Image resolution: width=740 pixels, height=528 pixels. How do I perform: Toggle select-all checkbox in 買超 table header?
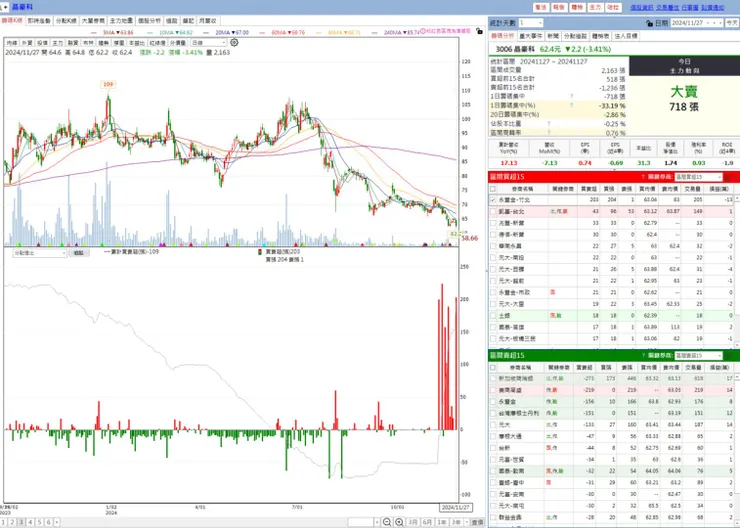(493, 189)
